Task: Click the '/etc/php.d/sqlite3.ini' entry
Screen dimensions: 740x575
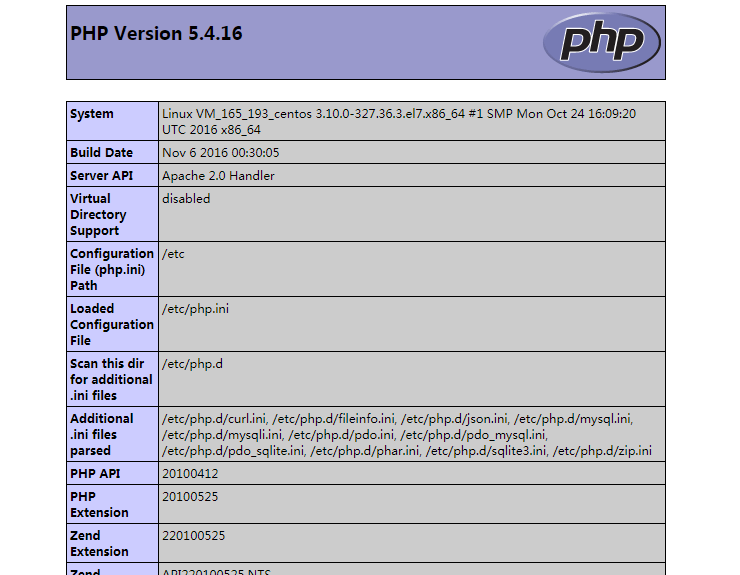Action: tap(486, 451)
